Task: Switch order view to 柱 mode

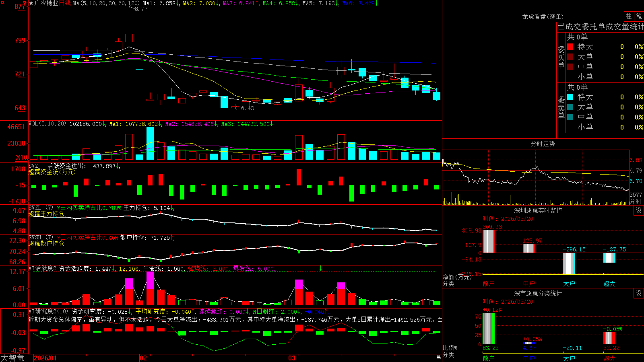Action: pyautogui.click(x=629, y=16)
